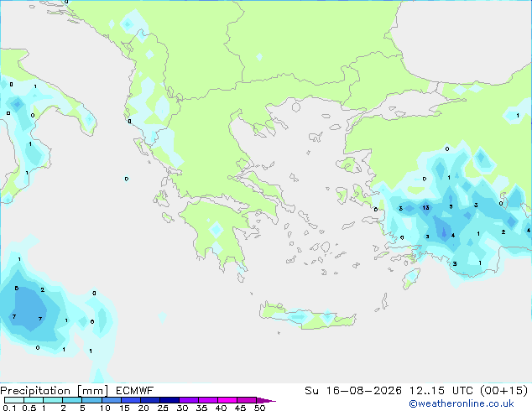
Task: Click the legend tick label 0.1
Action: tap(9, 408)
